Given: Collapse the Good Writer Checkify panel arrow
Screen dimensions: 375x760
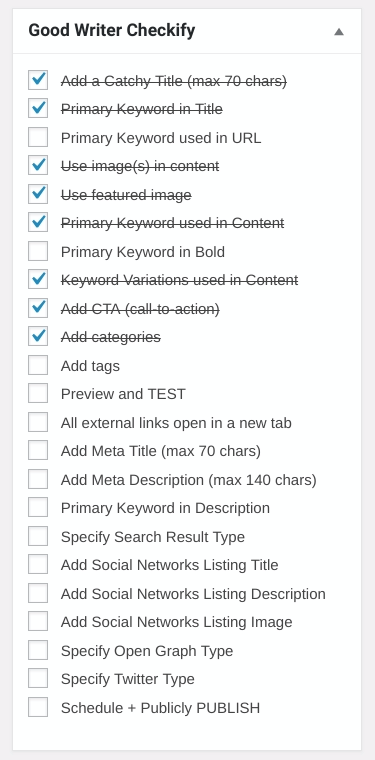Looking at the screenshot, I should (x=339, y=32).
